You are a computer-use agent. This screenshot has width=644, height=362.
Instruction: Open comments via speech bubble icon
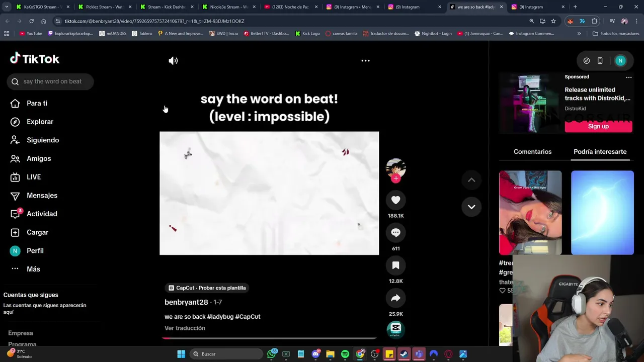396,233
